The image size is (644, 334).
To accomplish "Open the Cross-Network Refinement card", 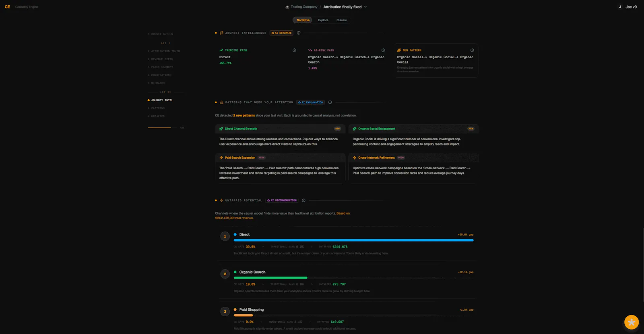I will 413,168.
